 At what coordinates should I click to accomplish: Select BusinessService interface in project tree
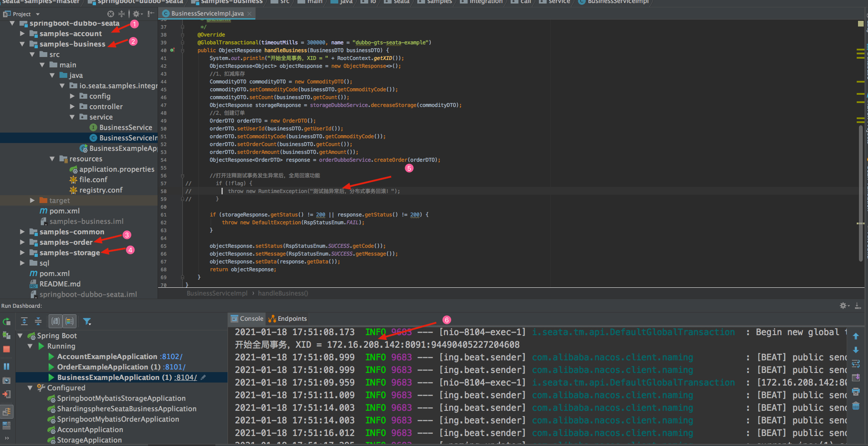(x=121, y=127)
